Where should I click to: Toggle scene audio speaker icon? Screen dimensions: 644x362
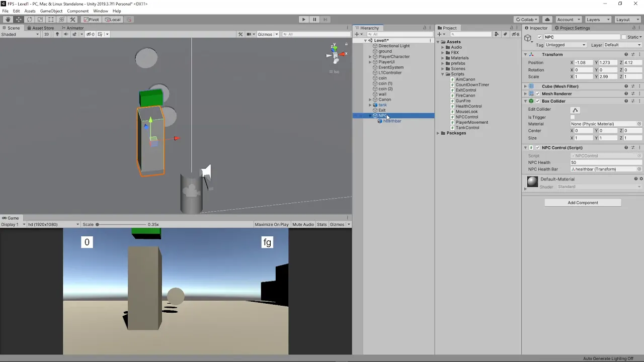pyautogui.click(x=65, y=34)
